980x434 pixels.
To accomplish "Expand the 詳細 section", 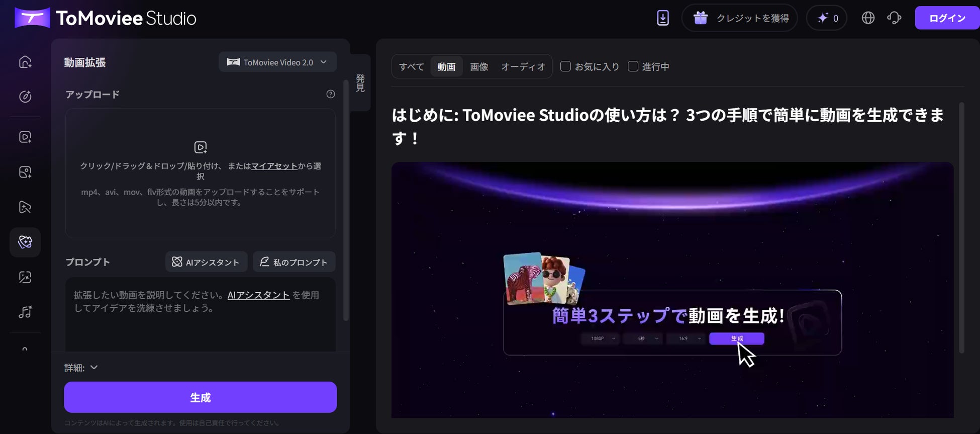I will pyautogui.click(x=81, y=368).
